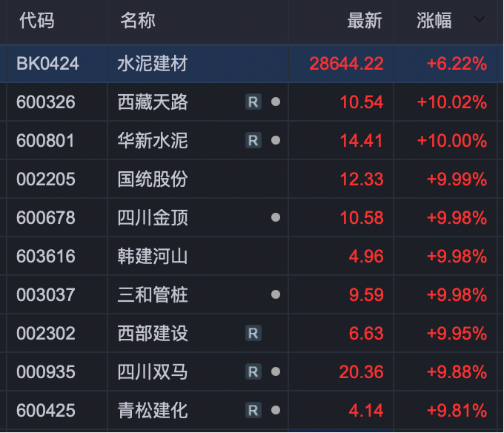The image size is (504, 433).
Task: Click the R badge on 西藏天路 row
Action: click(253, 102)
